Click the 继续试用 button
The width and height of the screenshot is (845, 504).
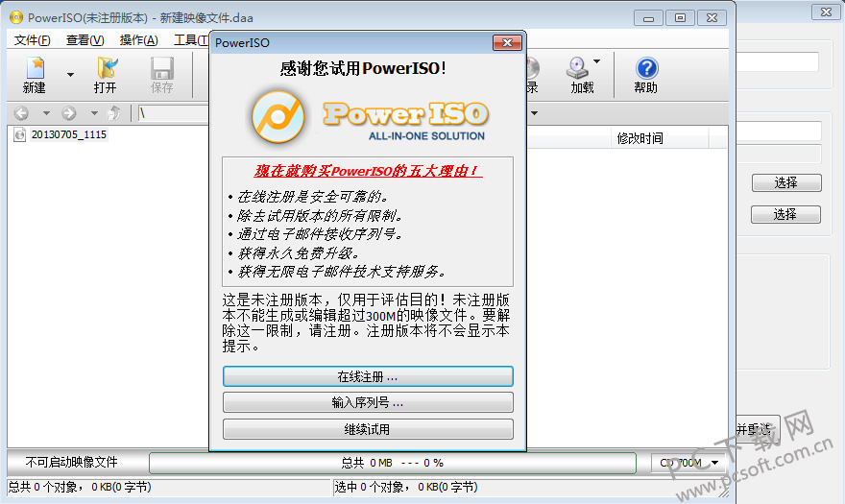368,430
